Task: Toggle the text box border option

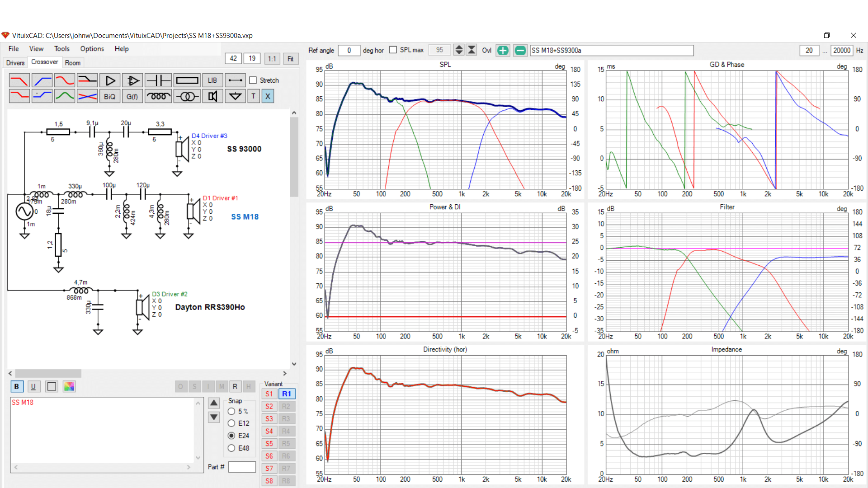Action: click(x=52, y=386)
